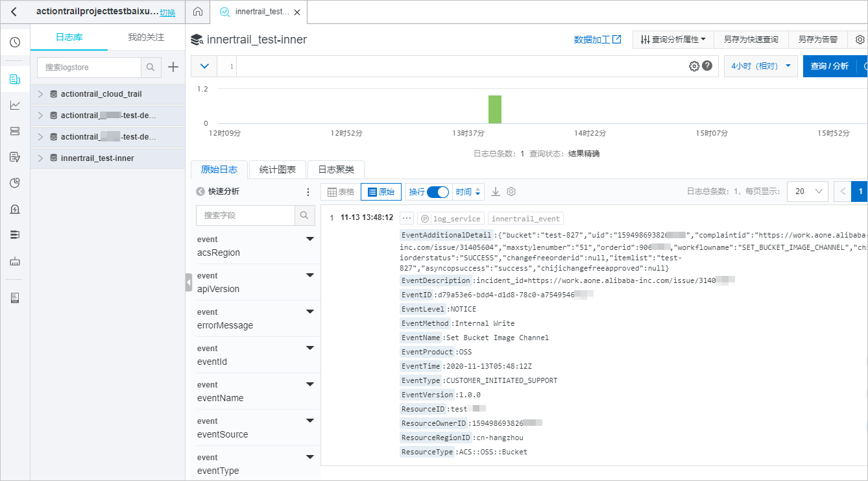Expand the acsRegion field distribution arrow

click(309, 240)
